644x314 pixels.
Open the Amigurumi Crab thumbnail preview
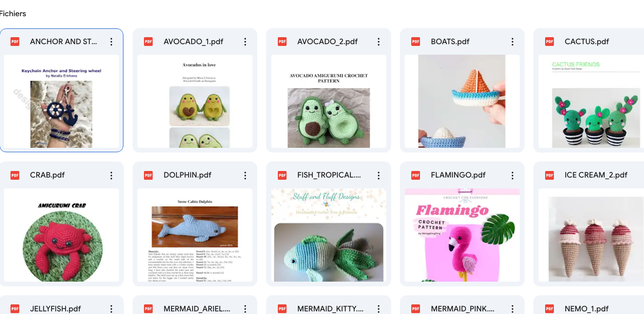(61, 235)
